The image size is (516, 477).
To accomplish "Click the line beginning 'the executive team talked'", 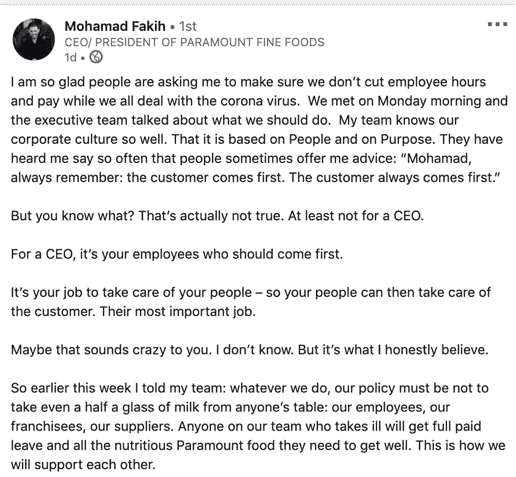I will pos(235,120).
